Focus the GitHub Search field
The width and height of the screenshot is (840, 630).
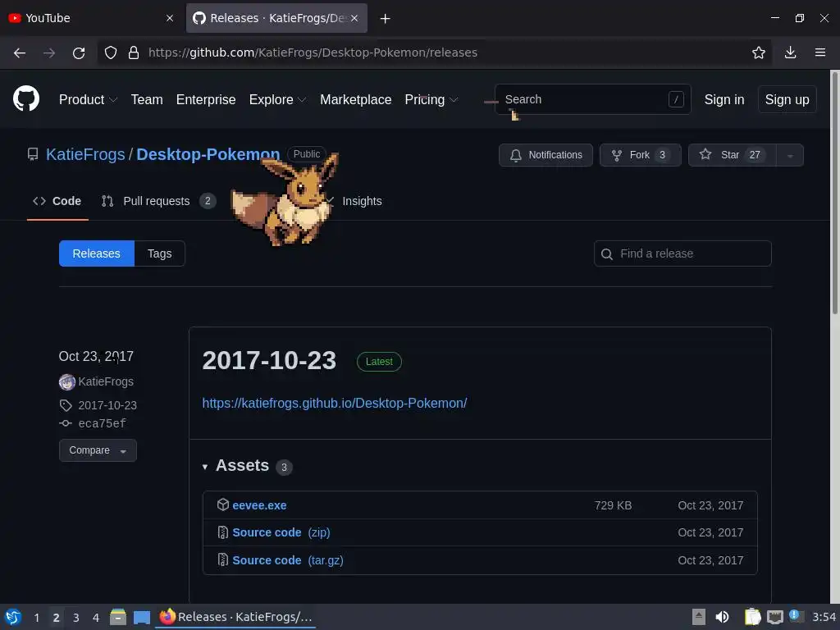pos(592,99)
